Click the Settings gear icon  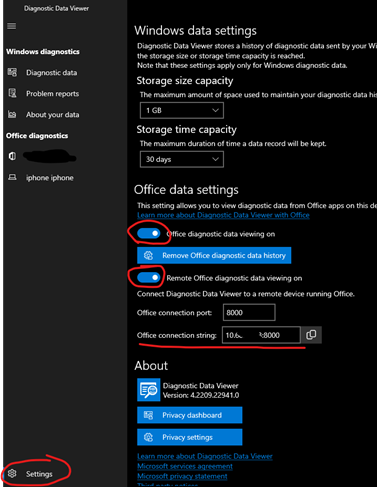click(12, 473)
